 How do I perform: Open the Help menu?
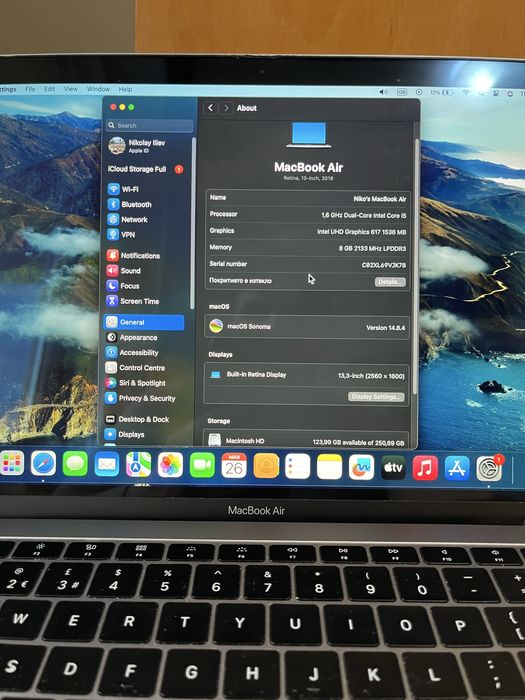tap(125, 89)
